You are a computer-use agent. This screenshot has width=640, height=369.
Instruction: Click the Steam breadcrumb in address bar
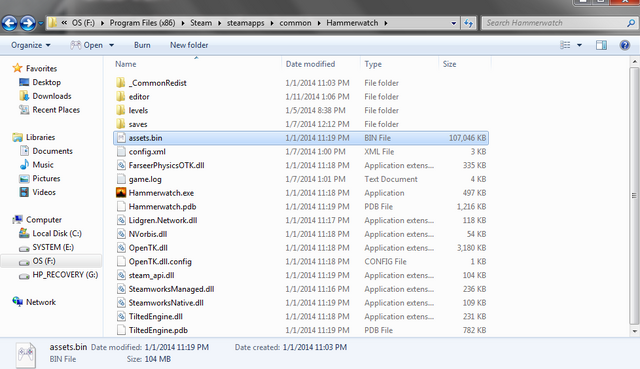(x=201, y=23)
